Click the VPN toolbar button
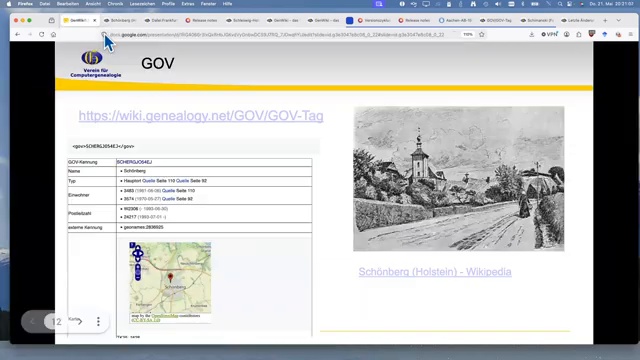Screen dimensions: 640x360 coord(549,35)
